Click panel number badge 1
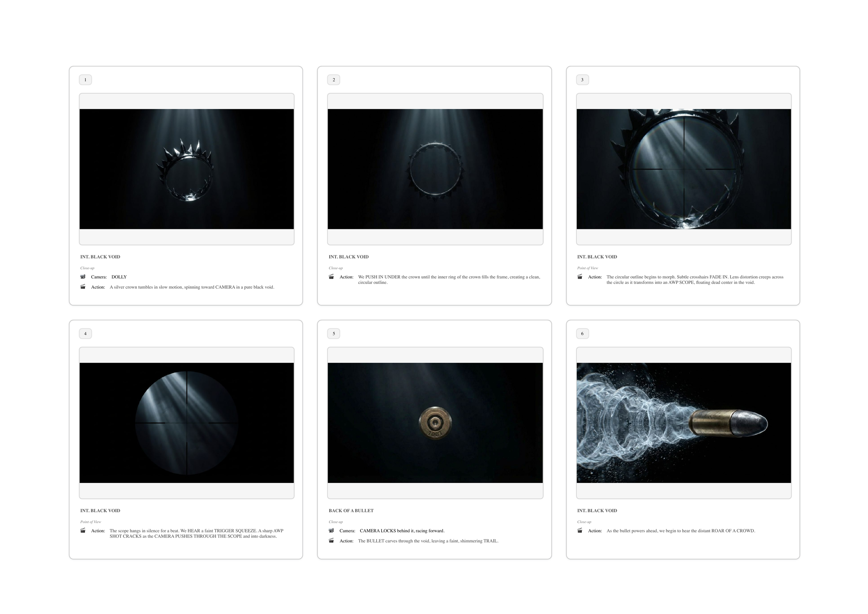This screenshot has width=868, height=614. point(85,80)
